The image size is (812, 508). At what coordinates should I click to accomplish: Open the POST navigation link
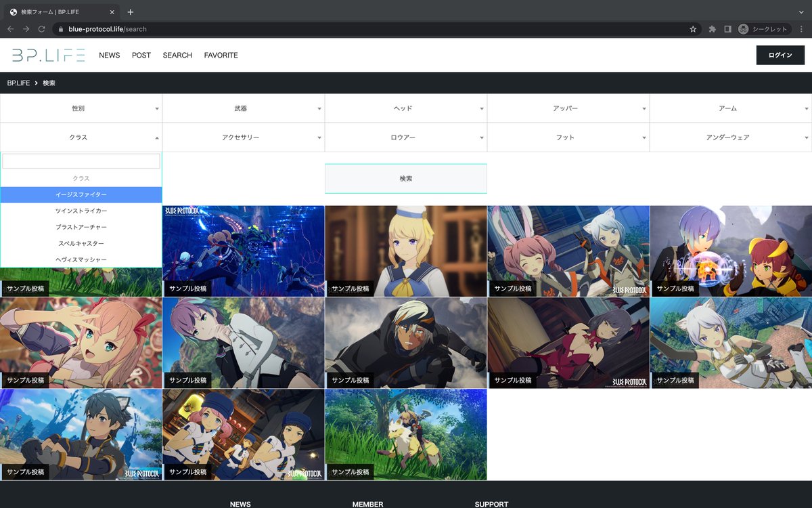coord(141,56)
